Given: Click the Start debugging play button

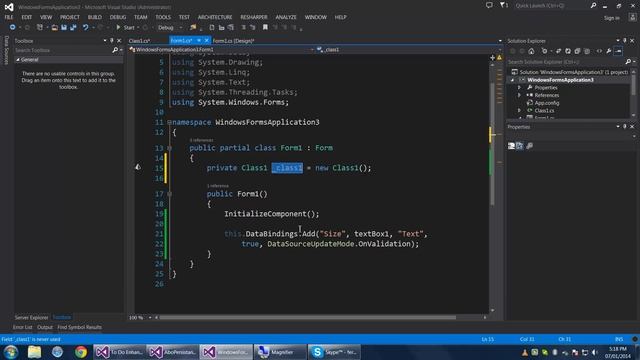Looking at the screenshot, I should 118,27.
